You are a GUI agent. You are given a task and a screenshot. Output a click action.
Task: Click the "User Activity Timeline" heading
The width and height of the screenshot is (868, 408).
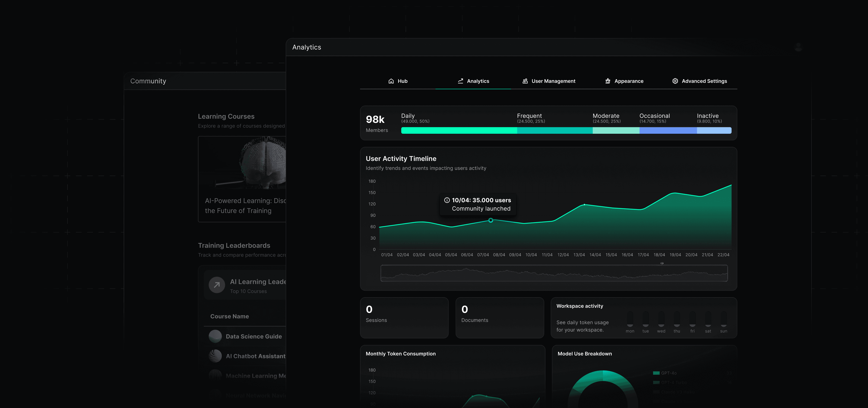(401, 159)
